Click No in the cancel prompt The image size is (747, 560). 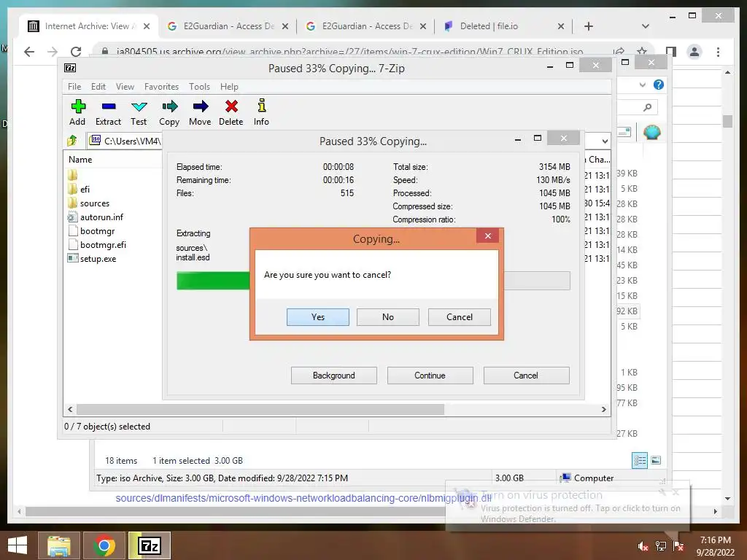click(388, 317)
